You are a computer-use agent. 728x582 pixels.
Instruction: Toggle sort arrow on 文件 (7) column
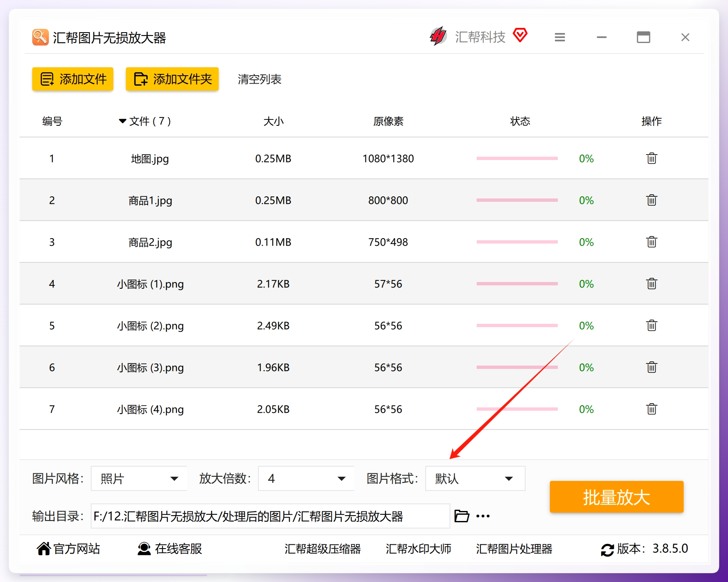tap(123, 121)
